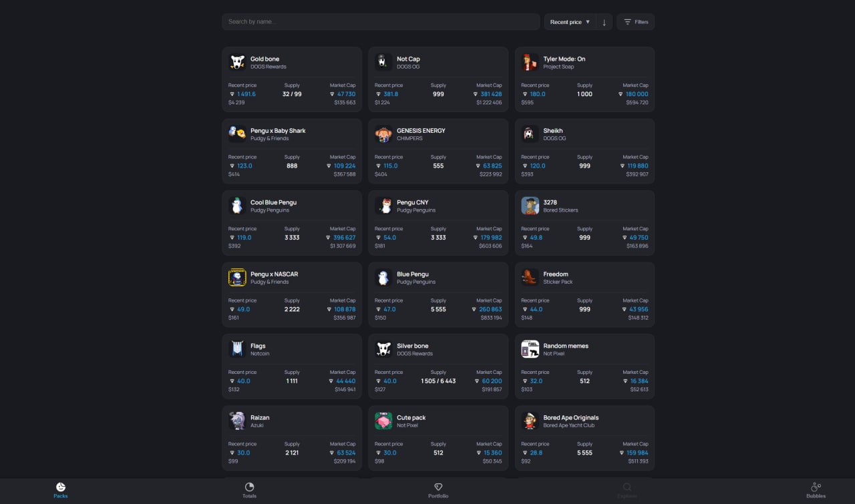Click Tyler Mode: On market cap 180 000
The height and width of the screenshot is (504, 855).
[x=637, y=94]
